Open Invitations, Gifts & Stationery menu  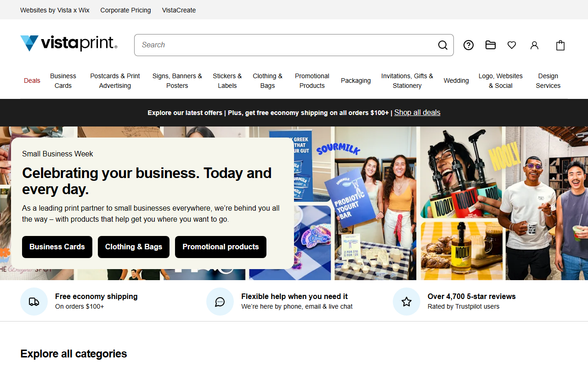407,80
